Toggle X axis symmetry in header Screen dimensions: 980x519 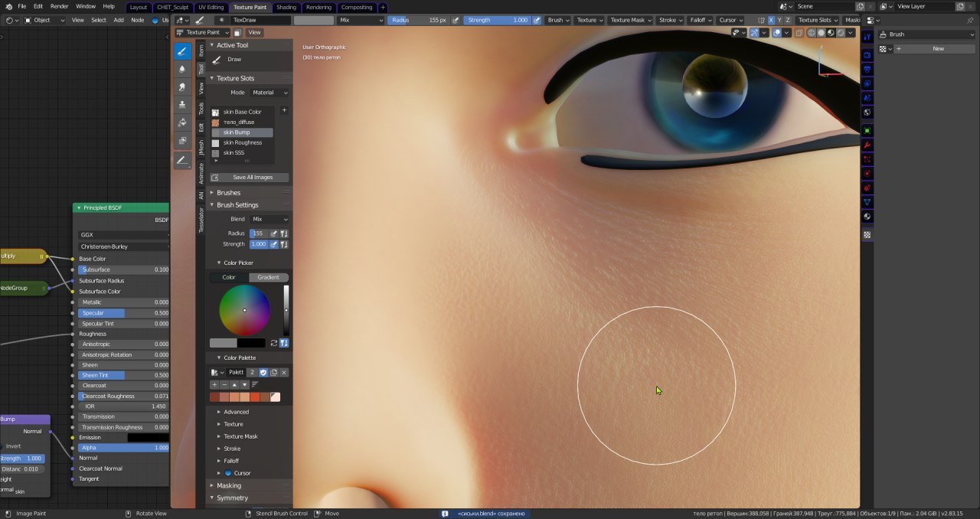tap(771, 20)
